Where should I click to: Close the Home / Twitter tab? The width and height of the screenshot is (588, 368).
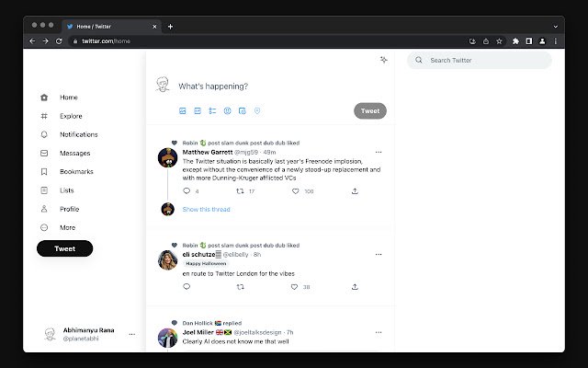point(154,27)
